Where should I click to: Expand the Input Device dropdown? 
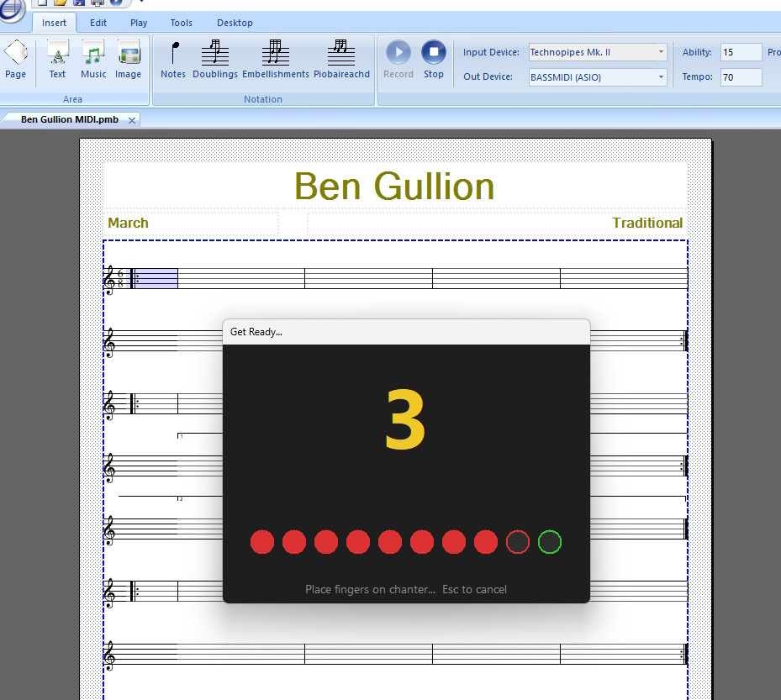click(x=661, y=52)
